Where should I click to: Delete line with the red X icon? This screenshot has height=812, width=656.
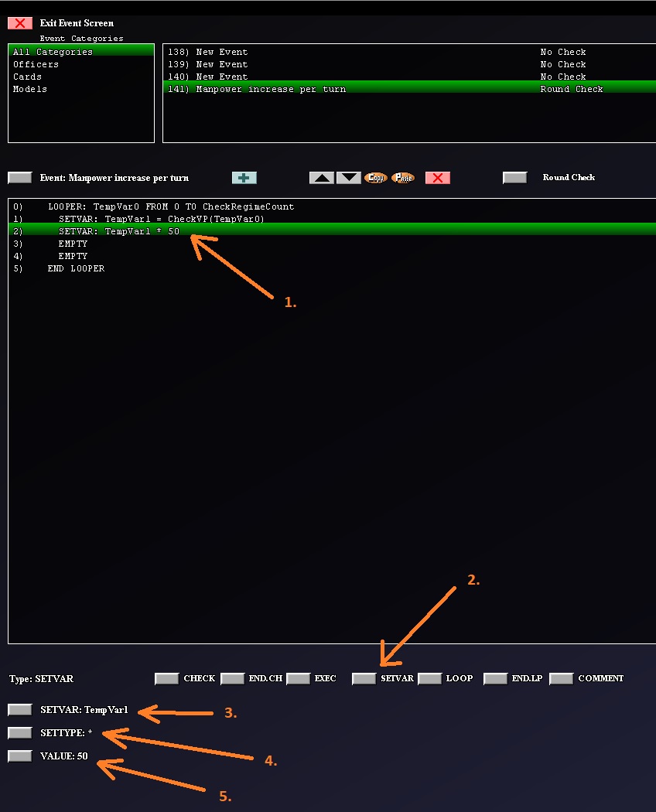438,178
